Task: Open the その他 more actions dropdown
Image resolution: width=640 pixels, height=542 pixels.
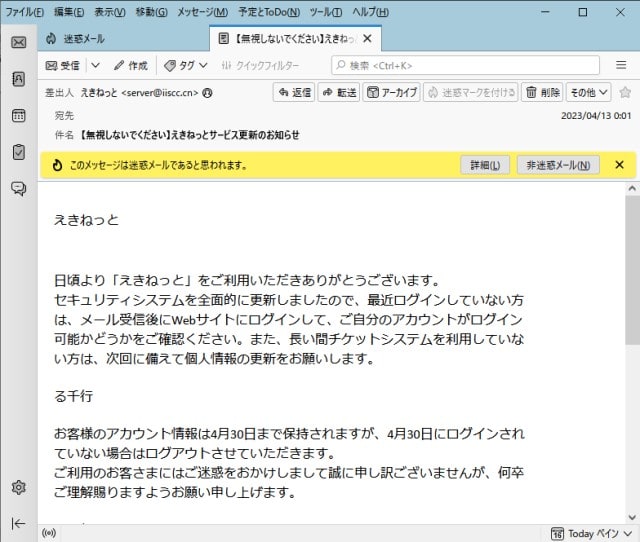Action: pos(589,93)
